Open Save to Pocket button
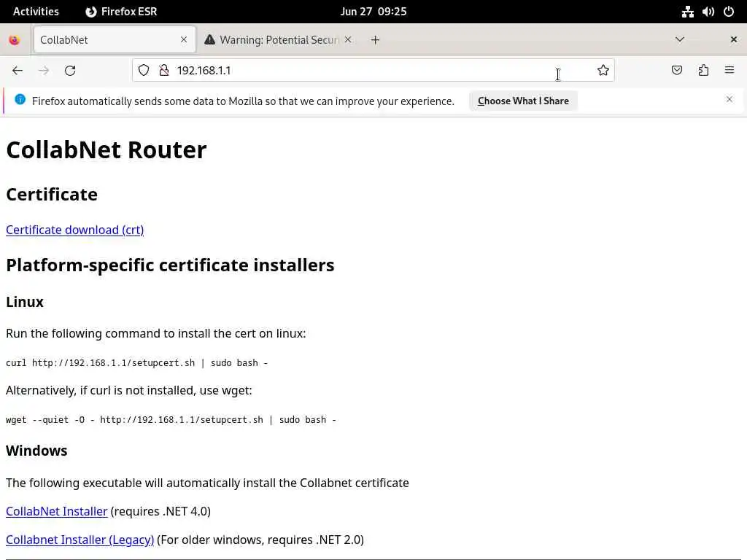This screenshot has height=560, width=747. [x=677, y=71]
